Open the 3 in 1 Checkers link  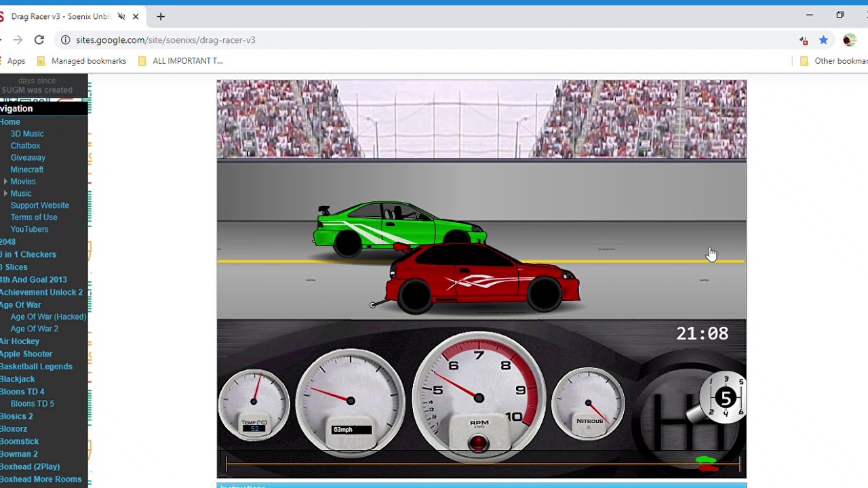[28, 255]
